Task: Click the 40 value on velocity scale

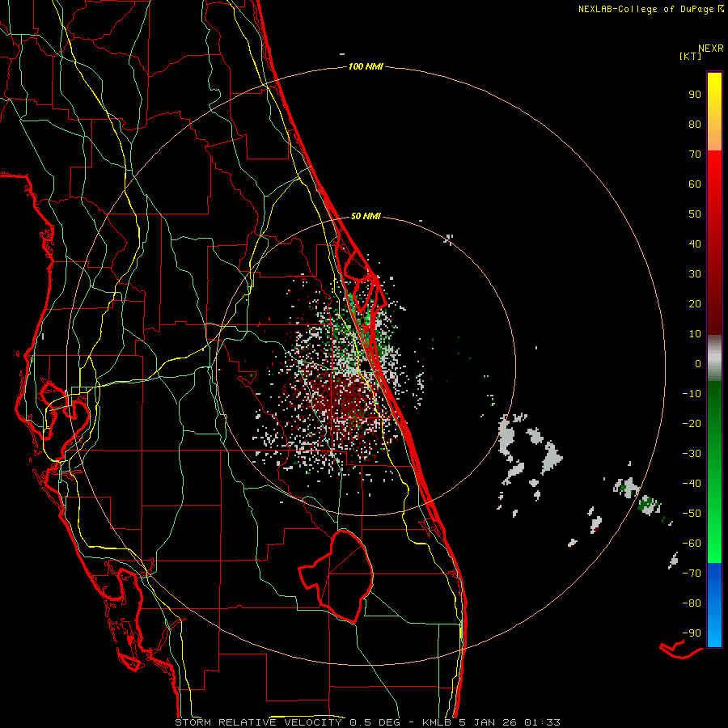Action: (x=695, y=244)
